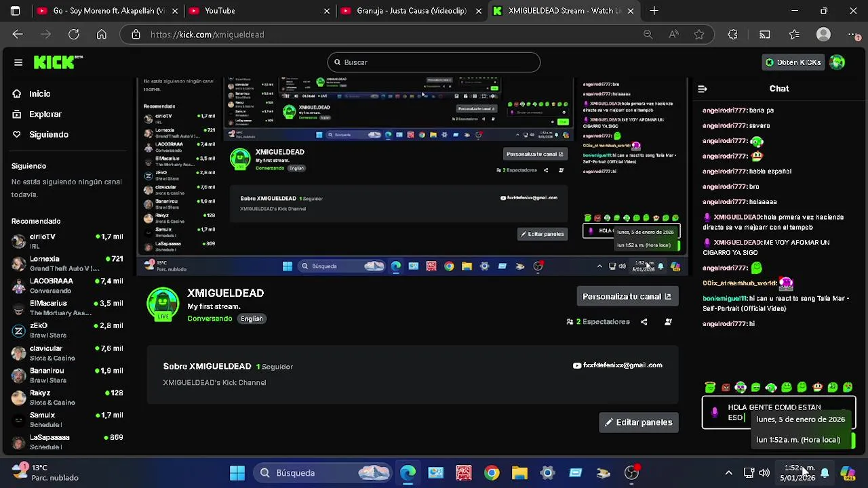Screen dimensions: 868x488
Task: Go back in the browser
Action: click(x=18, y=35)
